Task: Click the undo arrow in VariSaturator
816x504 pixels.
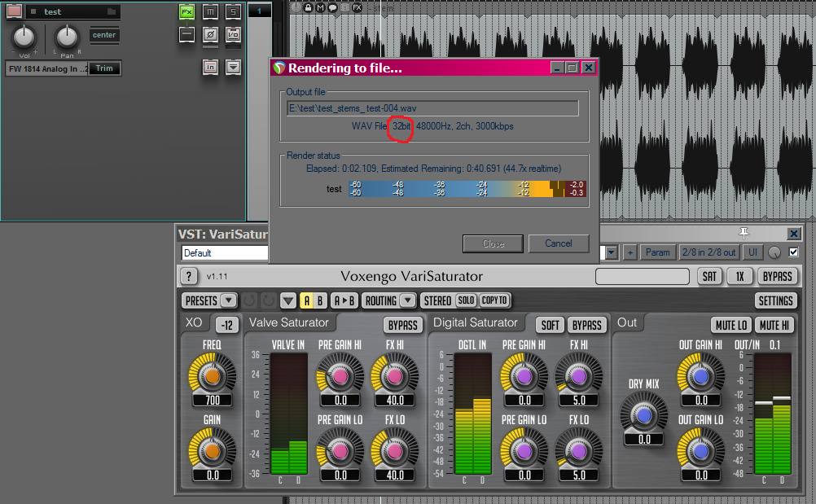Action: (x=250, y=300)
